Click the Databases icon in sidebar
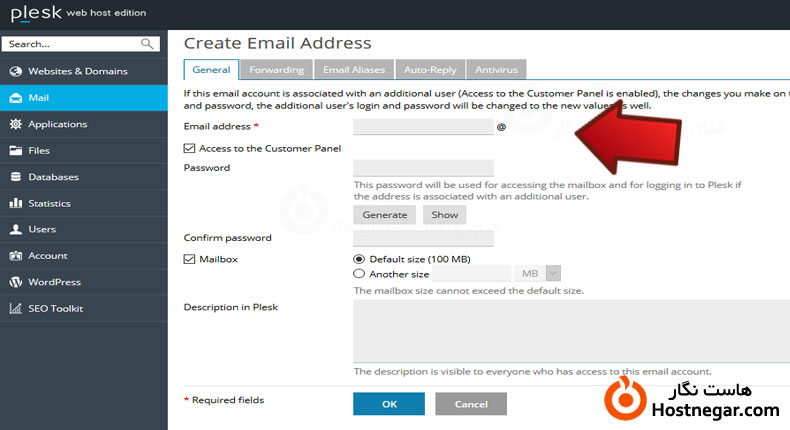This screenshot has width=790, height=430. (16, 177)
